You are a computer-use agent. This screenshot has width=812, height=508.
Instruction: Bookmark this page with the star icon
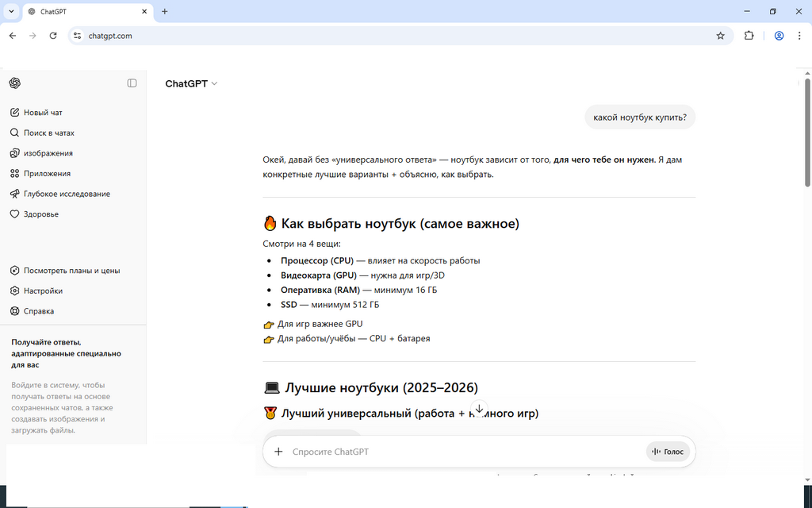720,36
